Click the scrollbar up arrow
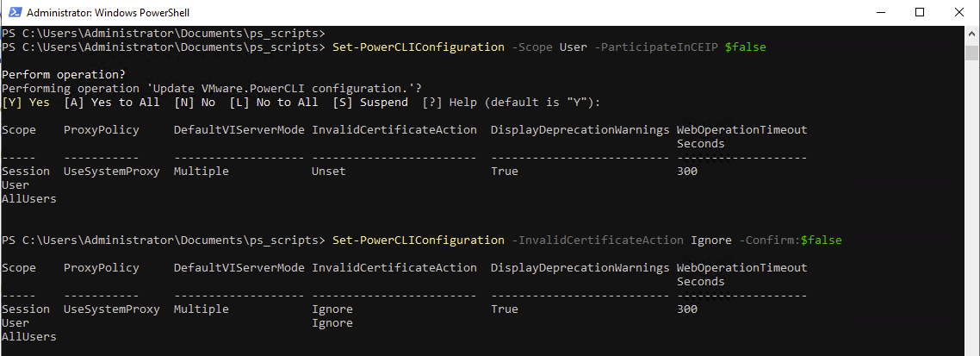This screenshot has width=980, height=356. 972,33
